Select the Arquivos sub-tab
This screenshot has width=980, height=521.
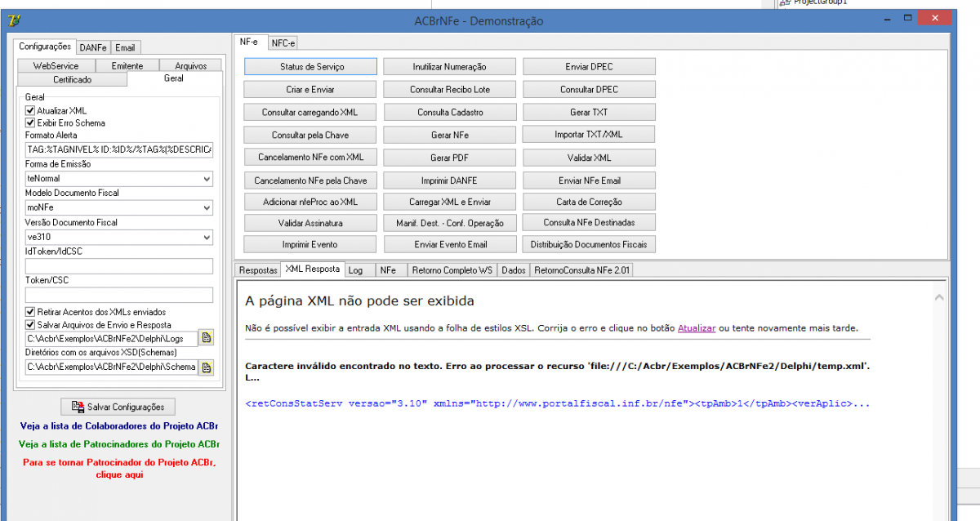click(x=190, y=65)
